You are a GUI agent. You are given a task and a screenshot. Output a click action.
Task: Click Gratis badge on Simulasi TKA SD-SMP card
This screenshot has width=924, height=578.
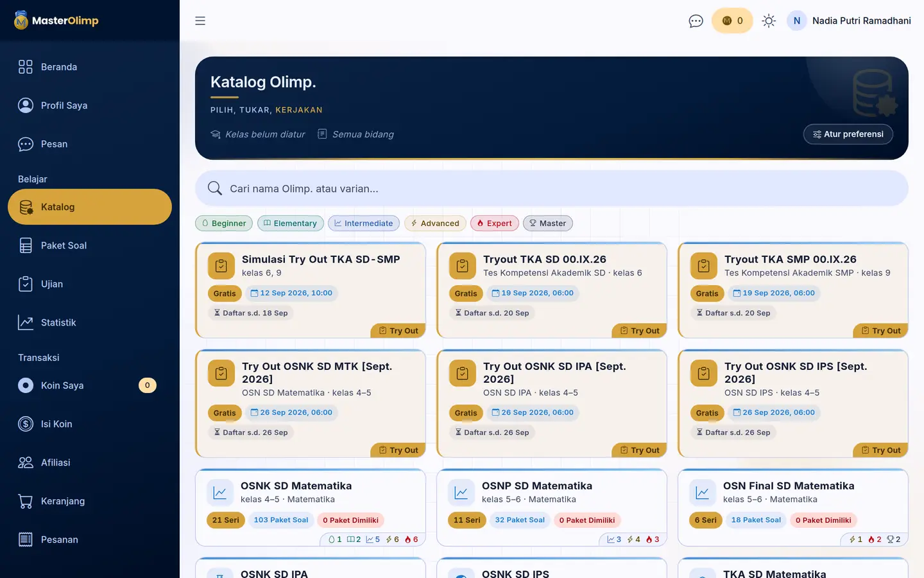[225, 293]
